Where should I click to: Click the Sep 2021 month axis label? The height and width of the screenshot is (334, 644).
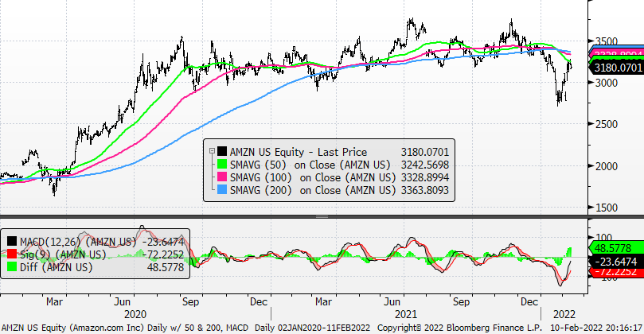click(x=461, y=301)
